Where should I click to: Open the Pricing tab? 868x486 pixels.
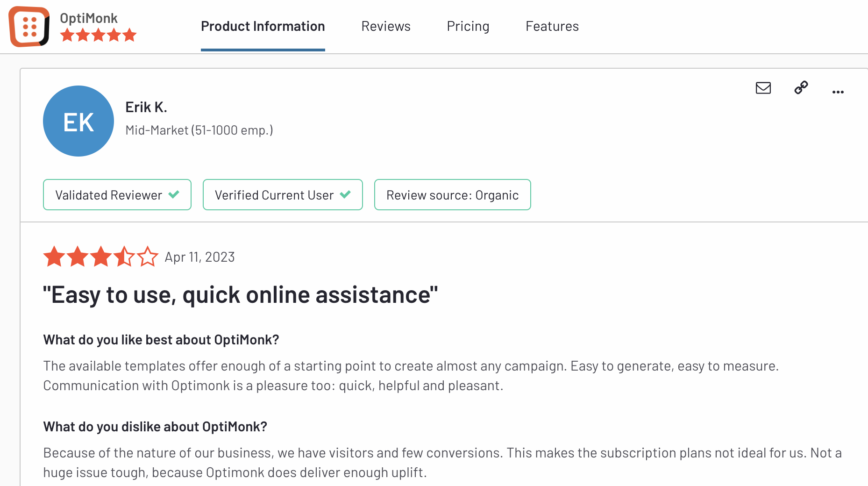click(x=468, y=26)
